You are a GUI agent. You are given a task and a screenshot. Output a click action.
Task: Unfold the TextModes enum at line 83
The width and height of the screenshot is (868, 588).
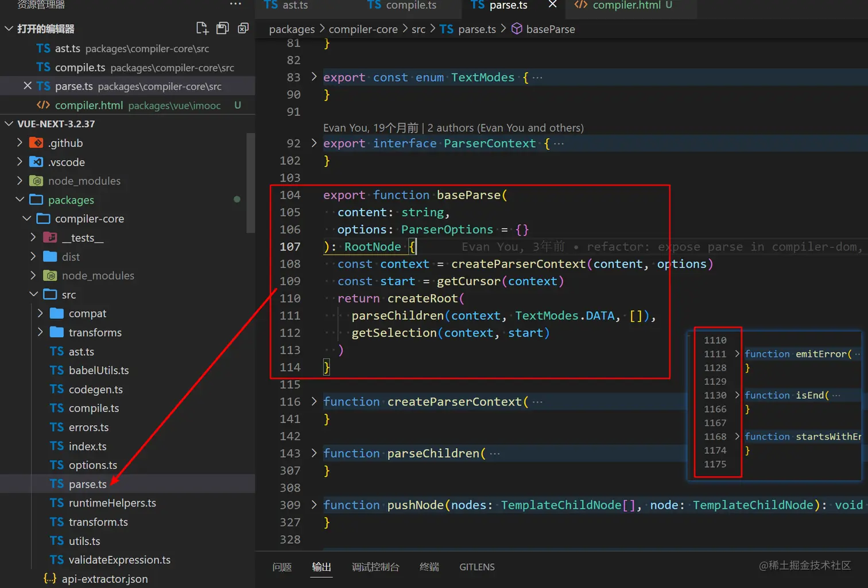point(313,76)
